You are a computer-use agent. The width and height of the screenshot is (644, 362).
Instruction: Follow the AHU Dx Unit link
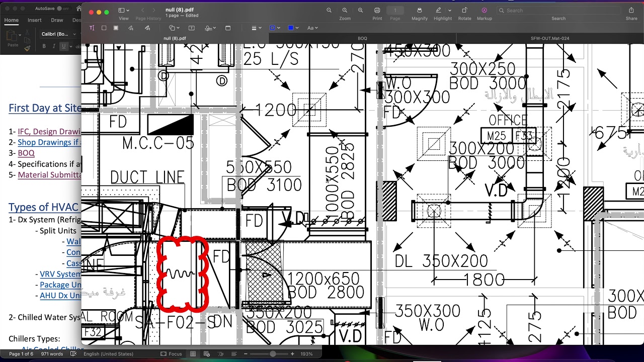[60, 296]
